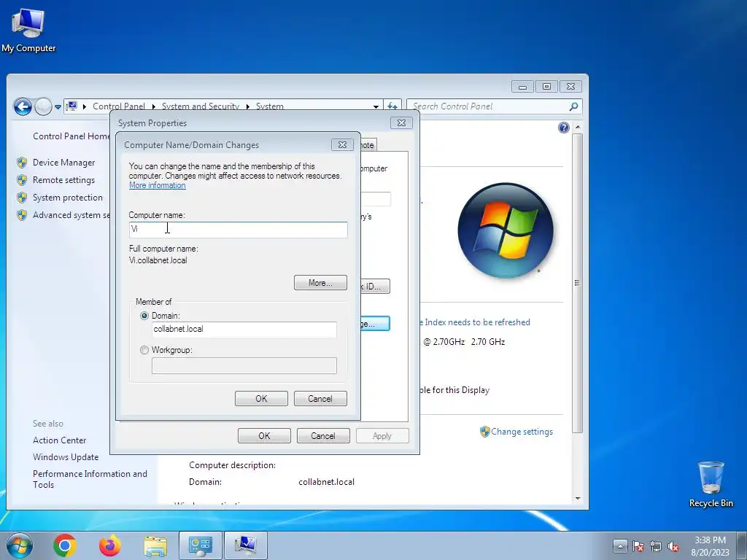Expand arrow before Control Panel breadcrumb
The height and width of the screenshot is (560, 747).
click(x=85, y=106)
